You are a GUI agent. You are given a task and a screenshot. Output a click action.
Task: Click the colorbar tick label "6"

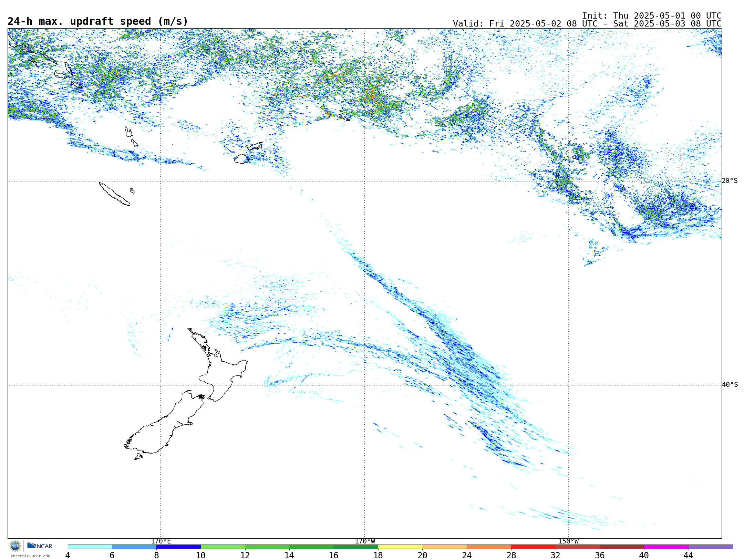tap(112, 556)
